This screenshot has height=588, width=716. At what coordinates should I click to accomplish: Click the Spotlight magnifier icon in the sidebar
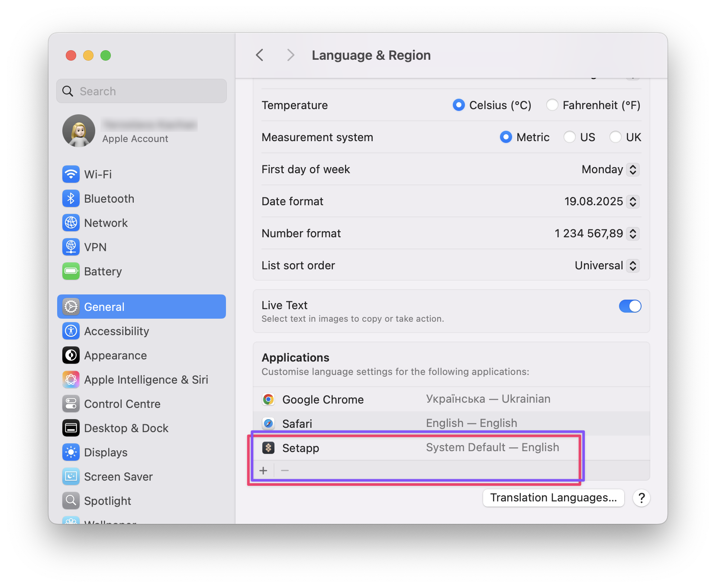[x=71, y=501]
